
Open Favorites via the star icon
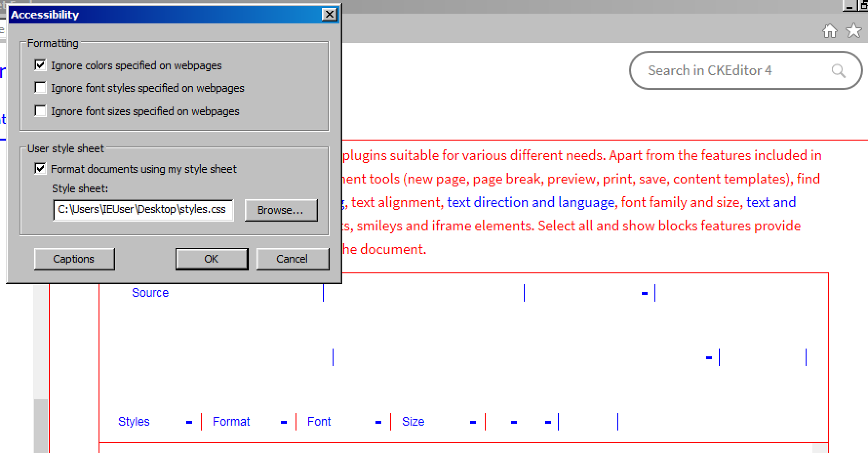pos(854,30)
